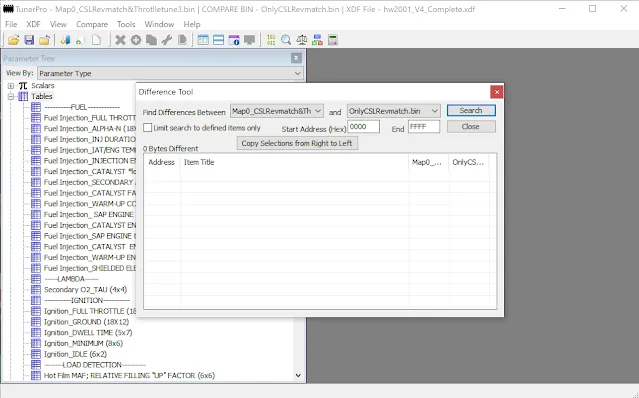
Task: Click the Start Address hex field
Action: coord(364,127)
